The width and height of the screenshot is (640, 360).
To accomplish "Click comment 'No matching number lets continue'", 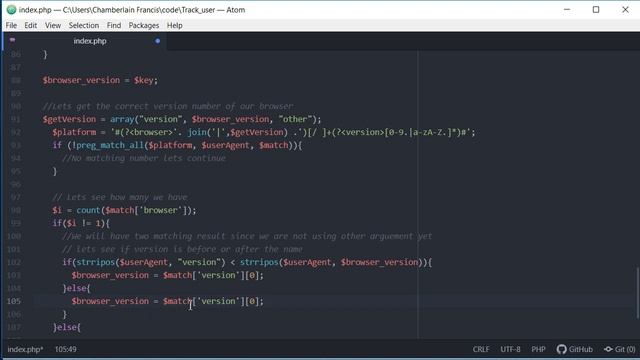I will click(x=144, y=158).
